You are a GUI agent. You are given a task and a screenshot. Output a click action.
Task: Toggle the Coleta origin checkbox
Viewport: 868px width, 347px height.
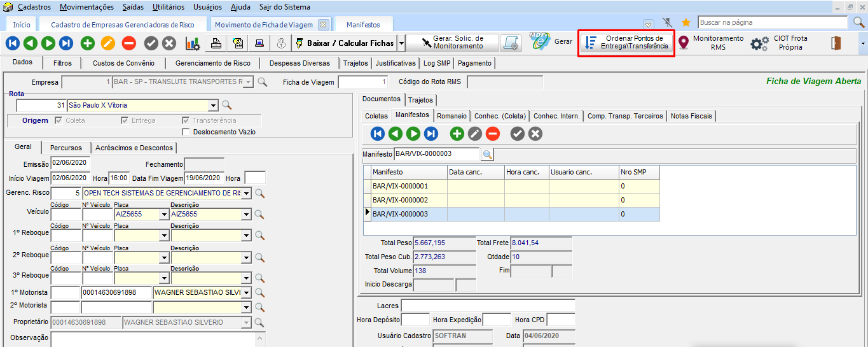[x=59, y=120]
